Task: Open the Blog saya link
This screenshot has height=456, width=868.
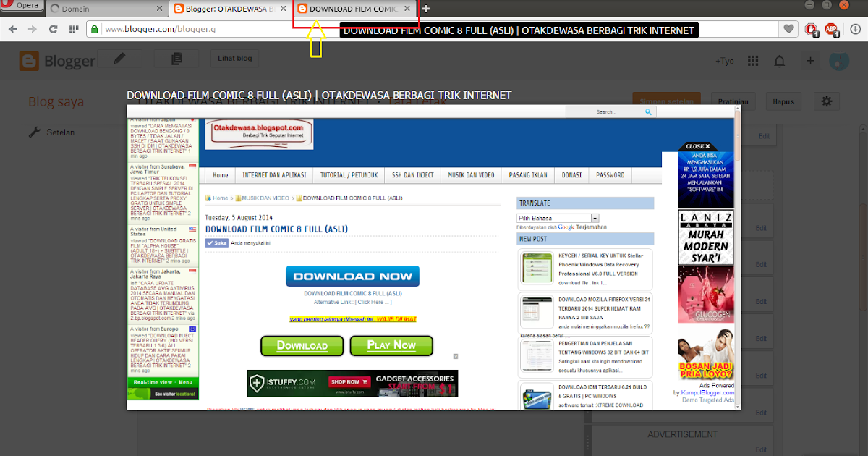Action: (56, 102)
